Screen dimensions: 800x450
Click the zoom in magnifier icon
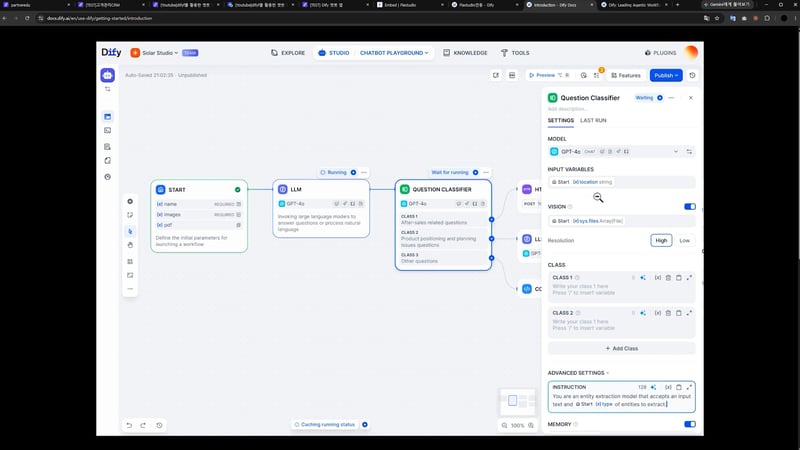(531, 425)
